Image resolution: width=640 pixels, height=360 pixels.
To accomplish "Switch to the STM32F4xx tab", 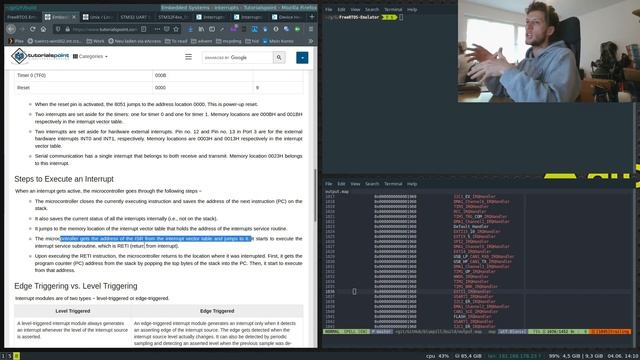I will [173, 17].
